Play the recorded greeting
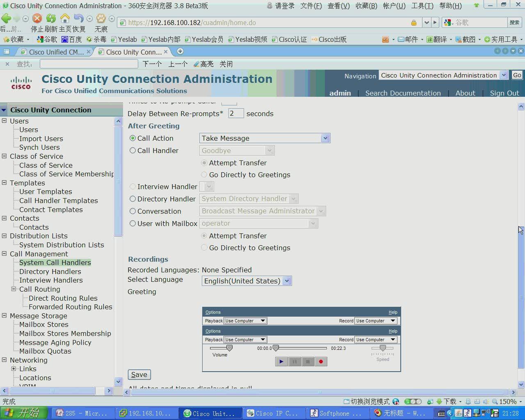Screen dimensions: 525x420 tap(281, 362)
